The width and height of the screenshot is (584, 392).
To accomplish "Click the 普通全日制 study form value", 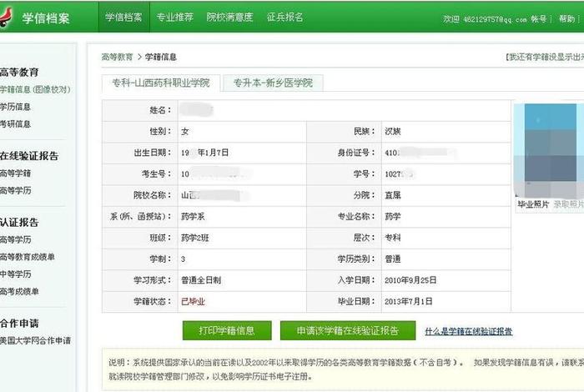I will click(201, 280).
